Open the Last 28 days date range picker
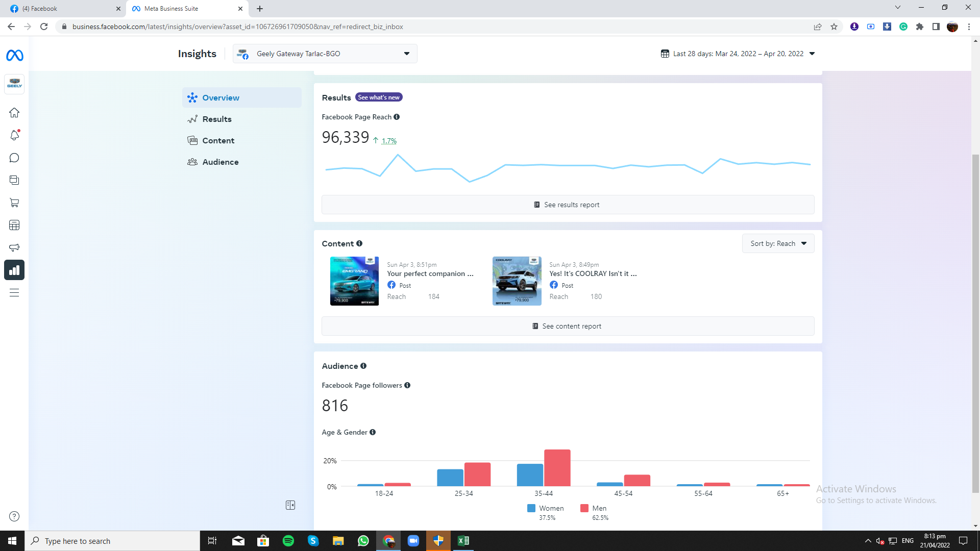The width and height of the screenshot is (980, 551). [x=738, y=54]
